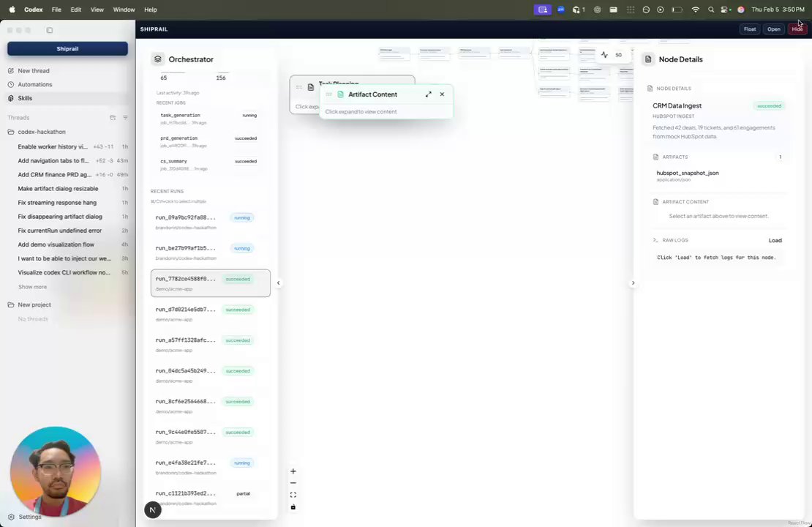Screen dimensions: 812x527
Task: Open the prd_generation recent job
Action: (x=208, y=141)
